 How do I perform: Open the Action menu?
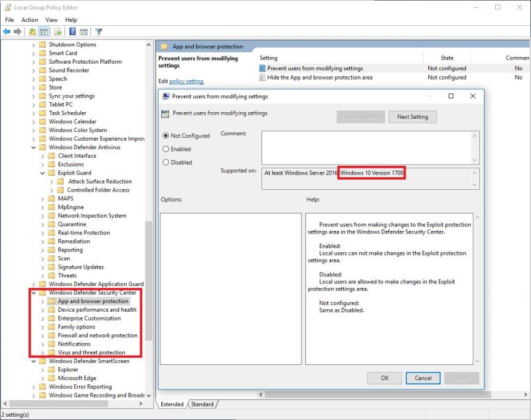tap(30, 20)
